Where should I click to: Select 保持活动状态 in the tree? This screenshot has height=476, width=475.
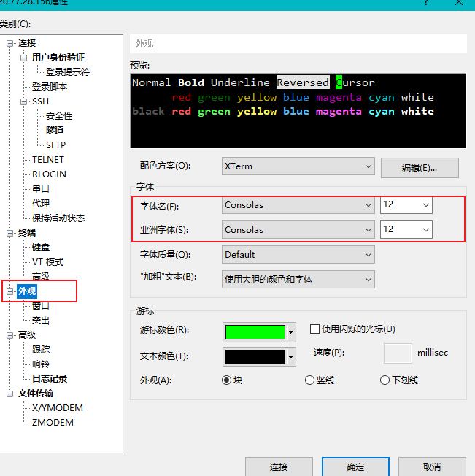[58, 218]
